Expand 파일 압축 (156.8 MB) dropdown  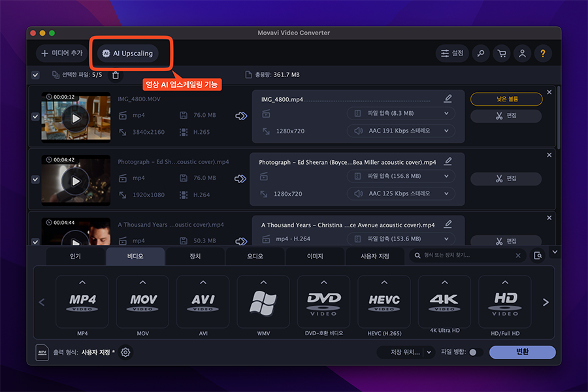click(x=401, y=176)
